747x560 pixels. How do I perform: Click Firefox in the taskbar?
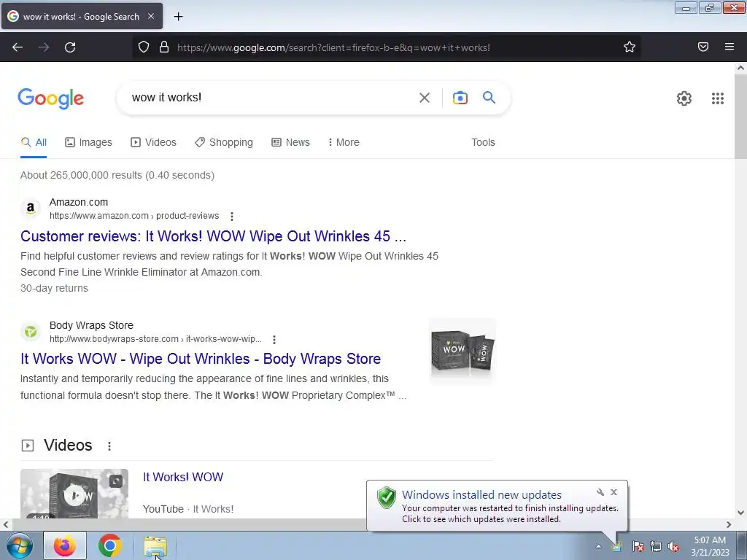65,545
